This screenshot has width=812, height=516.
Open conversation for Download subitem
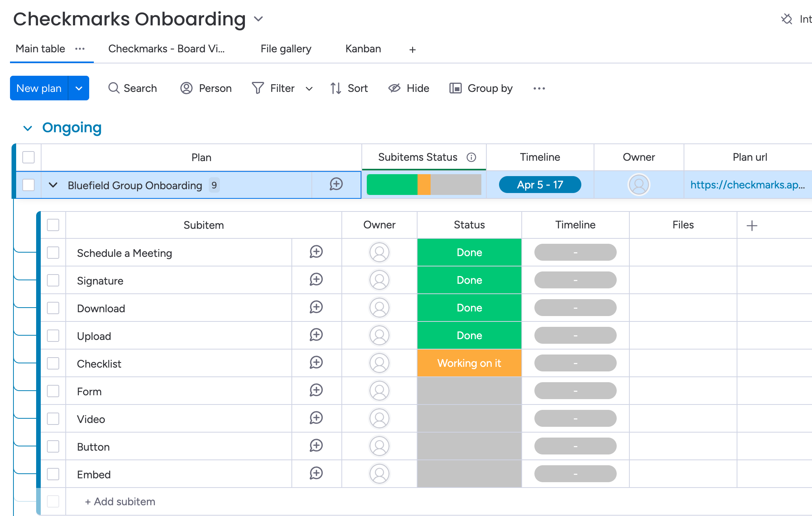pos(316,308)
